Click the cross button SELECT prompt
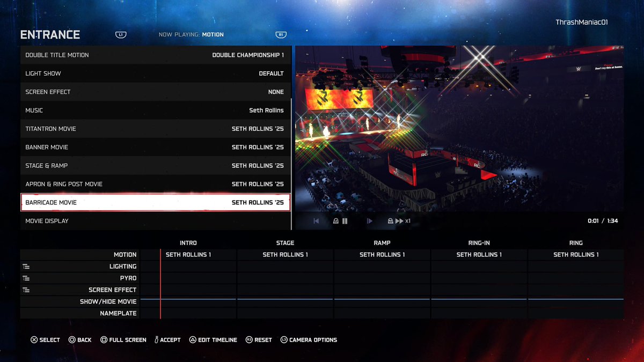Screen dimensions: 644x362 point(45,340)
